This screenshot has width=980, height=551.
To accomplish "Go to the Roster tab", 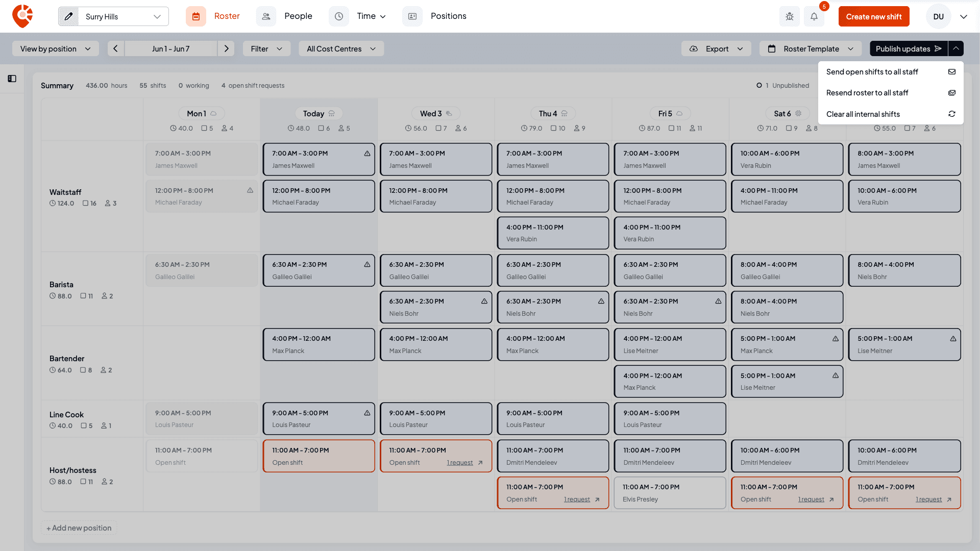I will (x=227, y=16).
